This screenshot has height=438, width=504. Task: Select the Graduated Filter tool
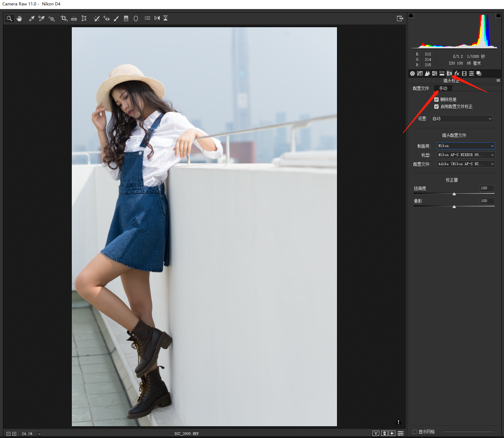click(126, 18)
